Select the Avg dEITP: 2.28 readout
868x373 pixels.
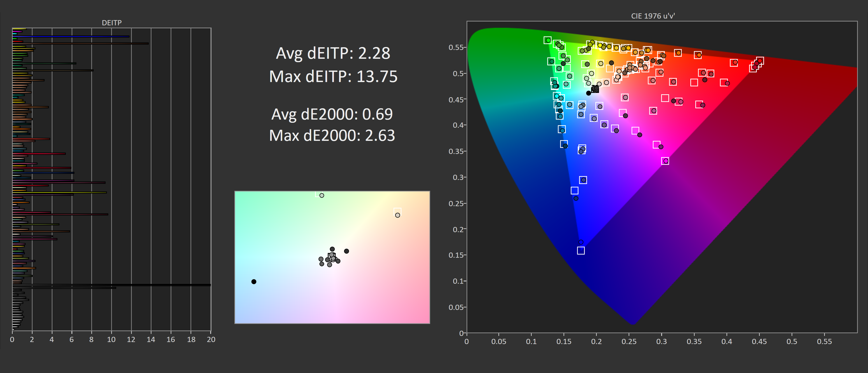pos(333,53)
